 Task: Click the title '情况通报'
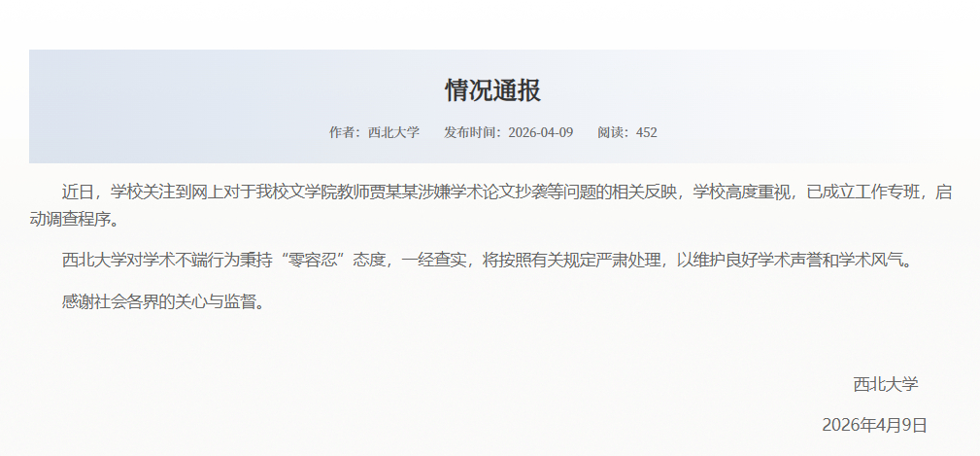coord(492,90)
